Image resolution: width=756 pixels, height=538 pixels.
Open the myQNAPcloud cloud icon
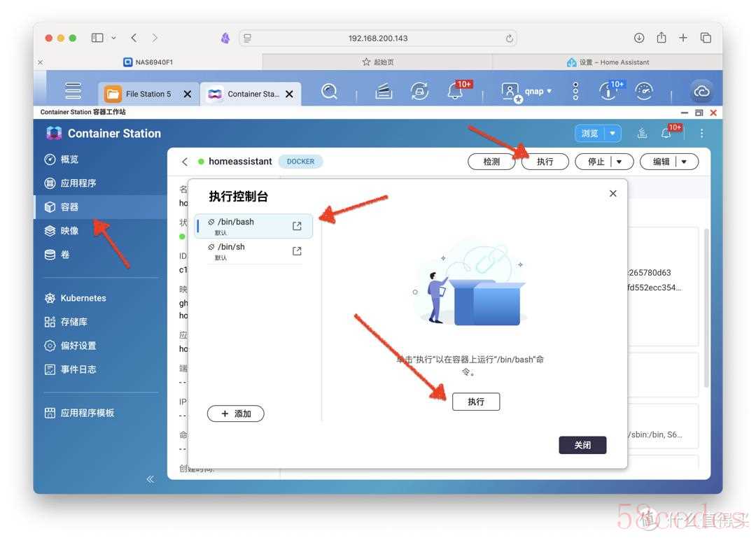click(701, 91)
